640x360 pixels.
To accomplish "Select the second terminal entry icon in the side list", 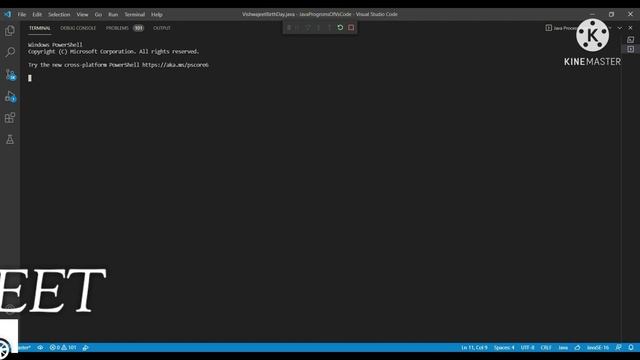I will (x=631, y=49).
